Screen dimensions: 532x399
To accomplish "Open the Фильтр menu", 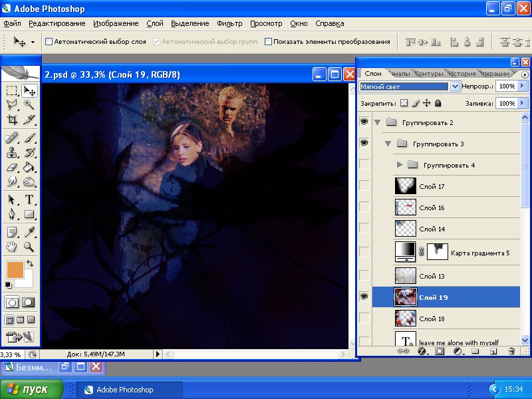I will (x=229, y=23).
